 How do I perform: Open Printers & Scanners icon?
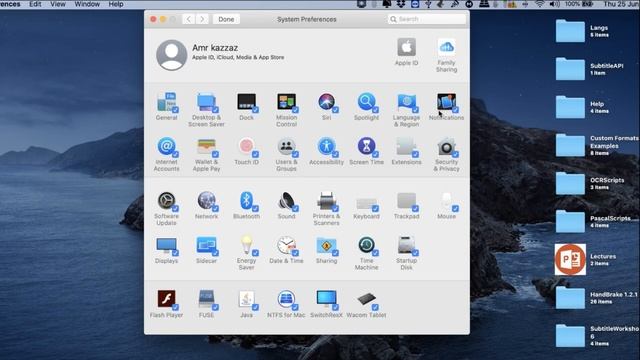coord(327,201)
